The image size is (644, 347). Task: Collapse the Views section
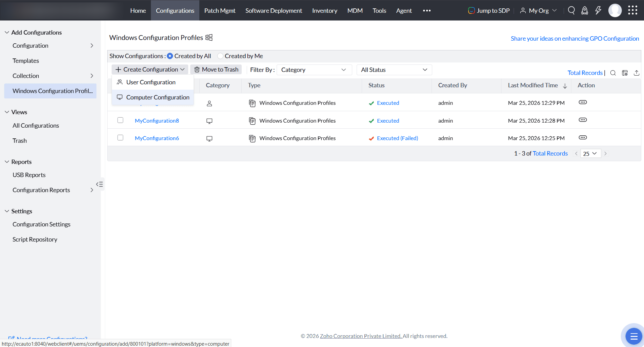click(7, 112)
